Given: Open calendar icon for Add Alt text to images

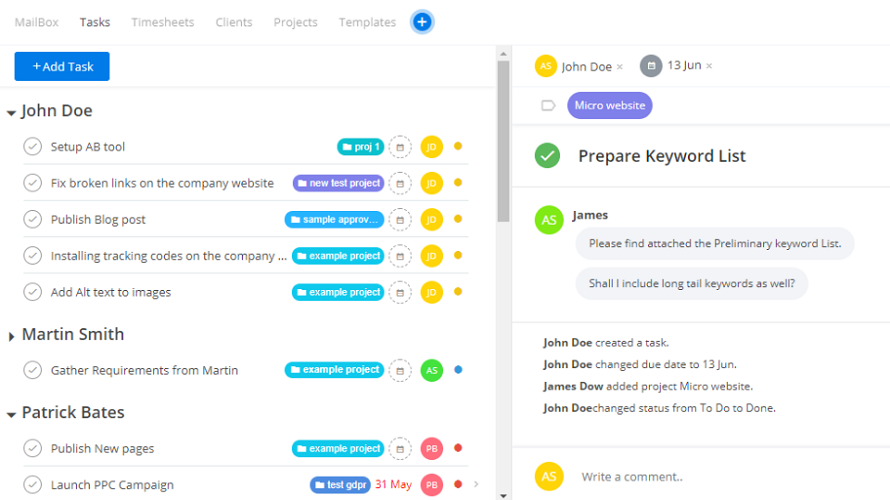Looking at the screenshot, I should point(400,292).
